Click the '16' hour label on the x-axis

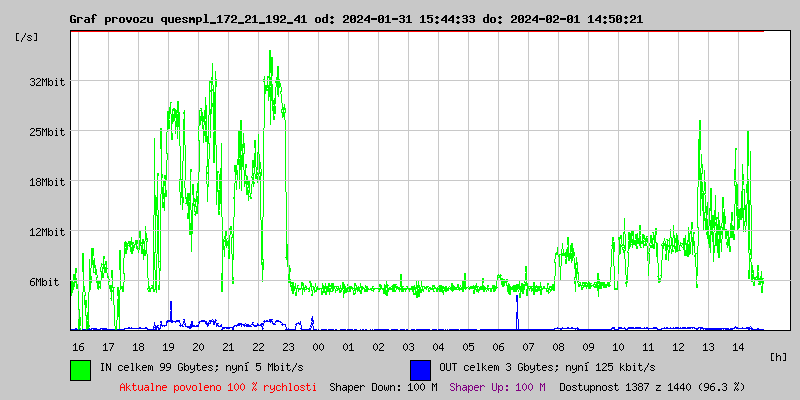click(78, 347)
